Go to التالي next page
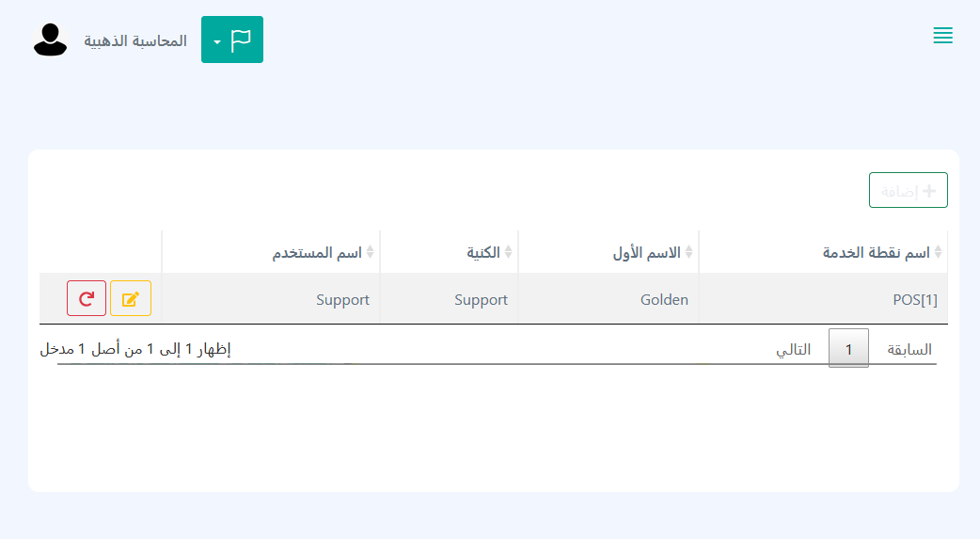Viewport: 980px width, 539px height. pyautogui.click(x=793, y=349)
